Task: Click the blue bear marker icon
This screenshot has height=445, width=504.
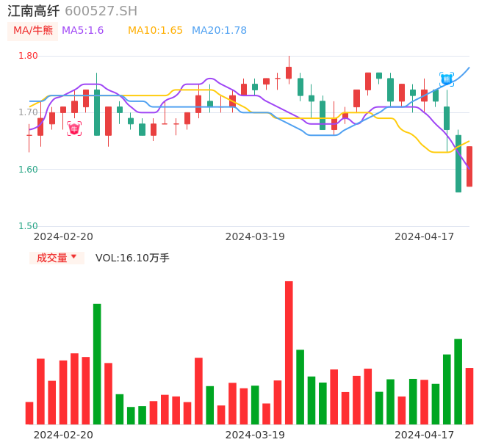Action: (x=447, y=79)
